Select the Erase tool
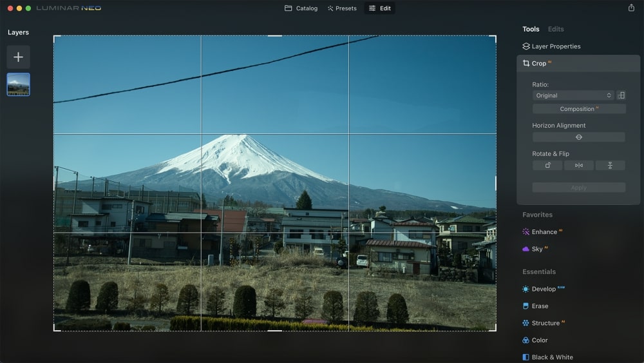The height and width of the screenshot is (363, 644). pos(540,306)
